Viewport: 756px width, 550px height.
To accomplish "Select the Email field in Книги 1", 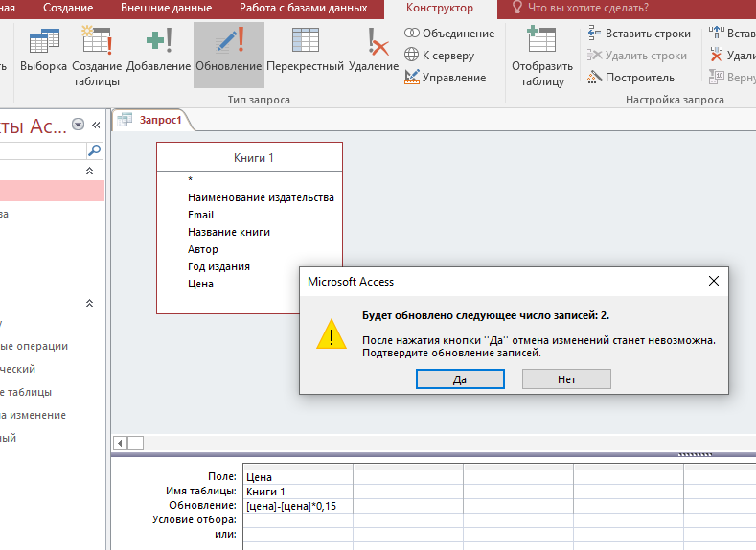I will click(200, 215).
